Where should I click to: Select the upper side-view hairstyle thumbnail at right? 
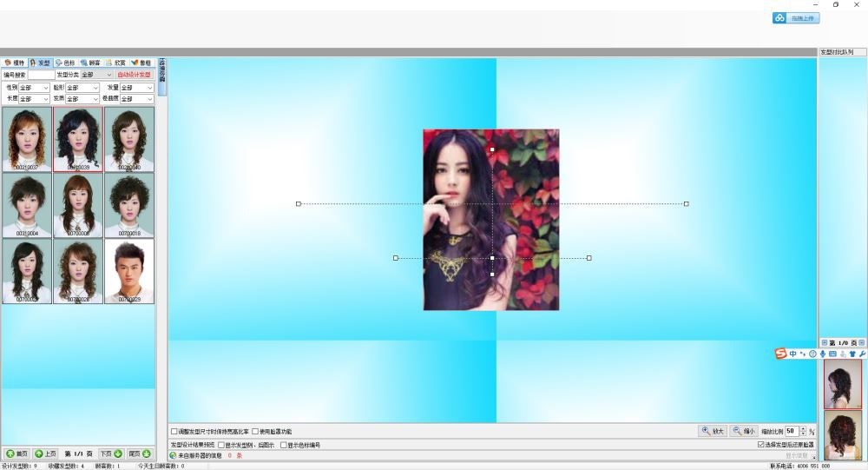pyautogui.click(x=843, y=384)
